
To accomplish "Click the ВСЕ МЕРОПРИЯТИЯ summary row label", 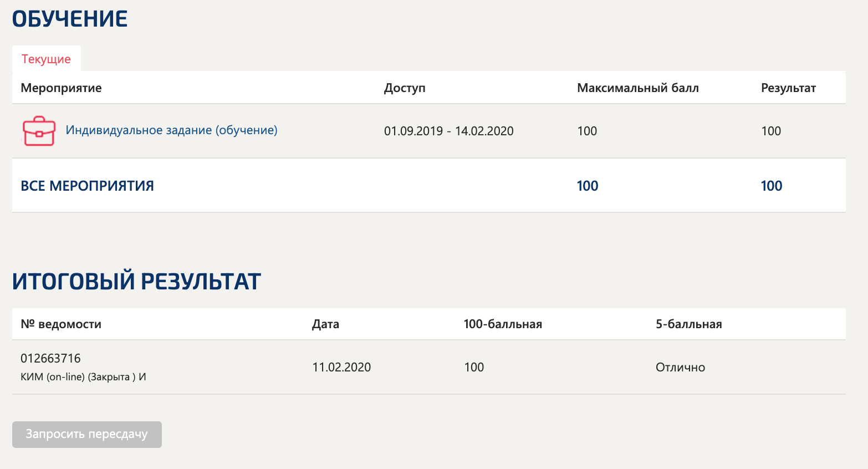I will (87, 186).
